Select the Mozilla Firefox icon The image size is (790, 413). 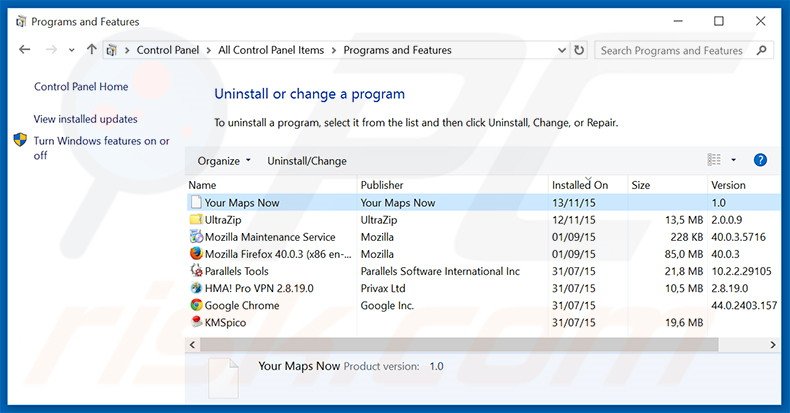pyautogui.click(x=196, y=253)
